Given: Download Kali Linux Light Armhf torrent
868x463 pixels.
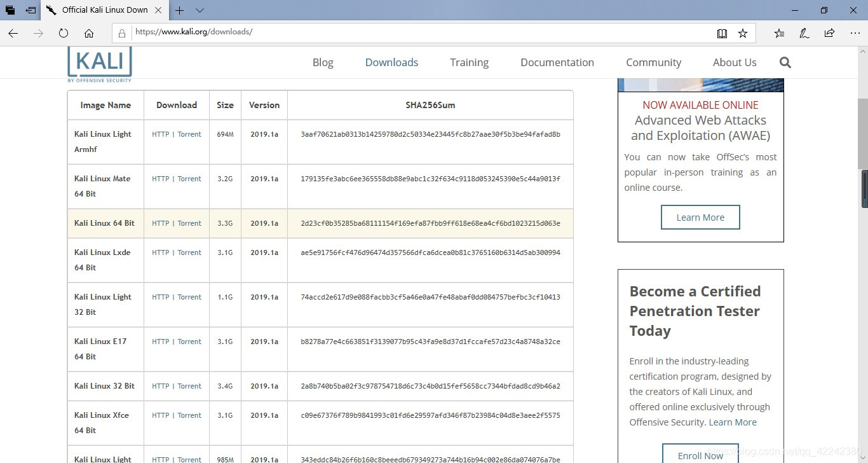Looking at the screenshot, I should pyautogui.click(x=189, y=134).
